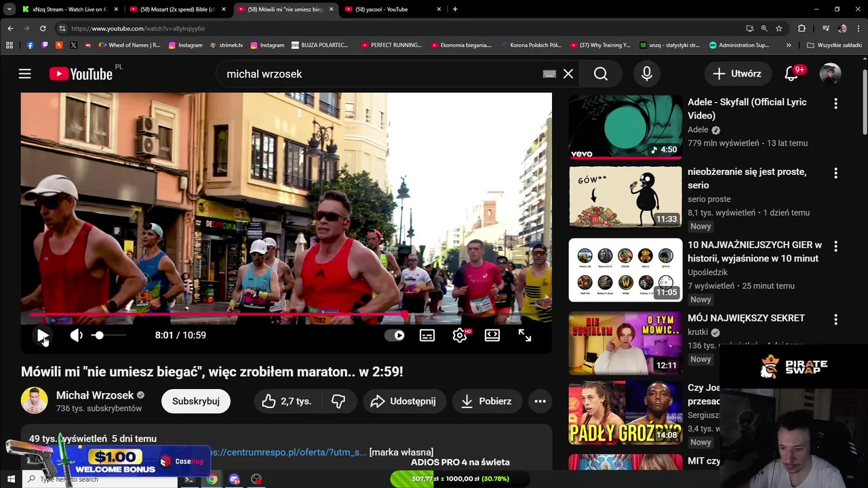Seek on the red video progress bar
This screenshot has width=868, height=488.
pyautogui.click(x=286, y=314)
